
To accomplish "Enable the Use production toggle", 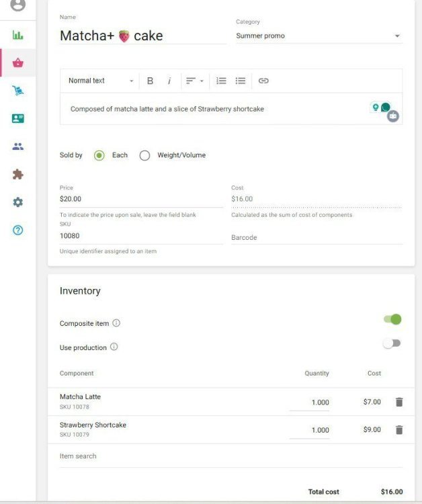I will tap(391, 343).
